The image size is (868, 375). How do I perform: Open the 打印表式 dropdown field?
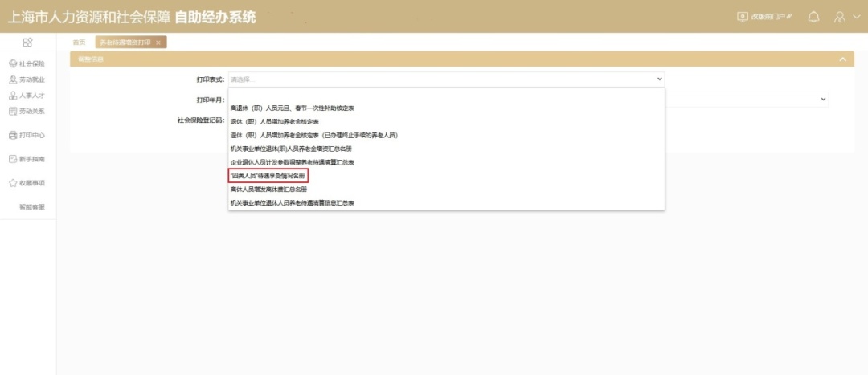(x=446, y=79)
